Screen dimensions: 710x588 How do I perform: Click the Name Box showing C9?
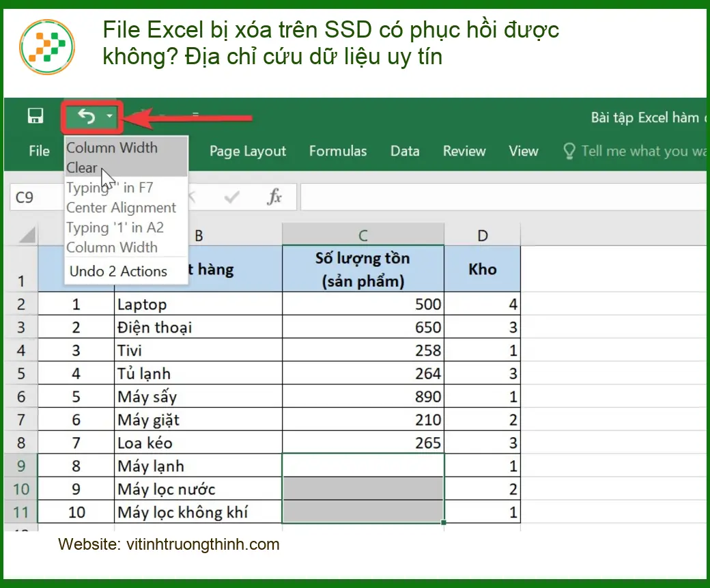36,197
